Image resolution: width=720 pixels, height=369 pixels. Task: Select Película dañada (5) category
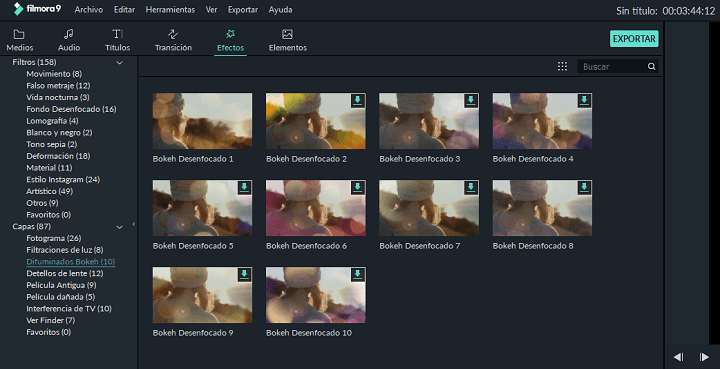point(61,297)
